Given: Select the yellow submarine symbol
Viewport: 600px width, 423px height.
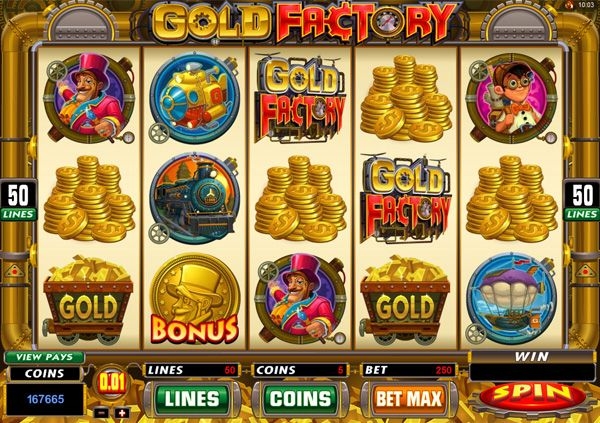Looking at the screenshot, I should tap(194, 98).
